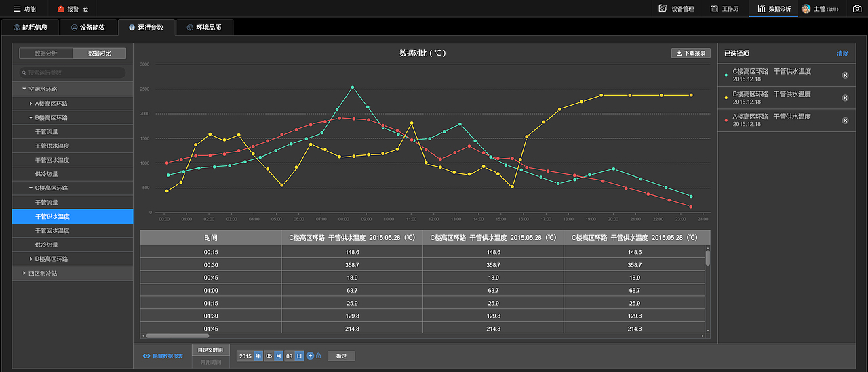Remove A楼高区环路 from selected items

coord(845,120)
